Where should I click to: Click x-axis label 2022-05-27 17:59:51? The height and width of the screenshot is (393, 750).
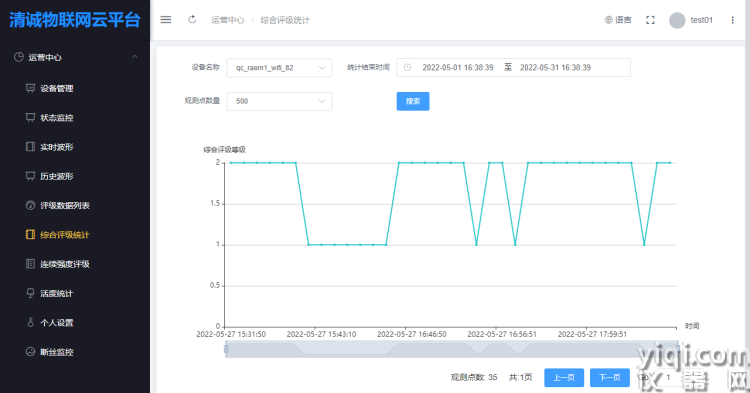click(592, 334)
